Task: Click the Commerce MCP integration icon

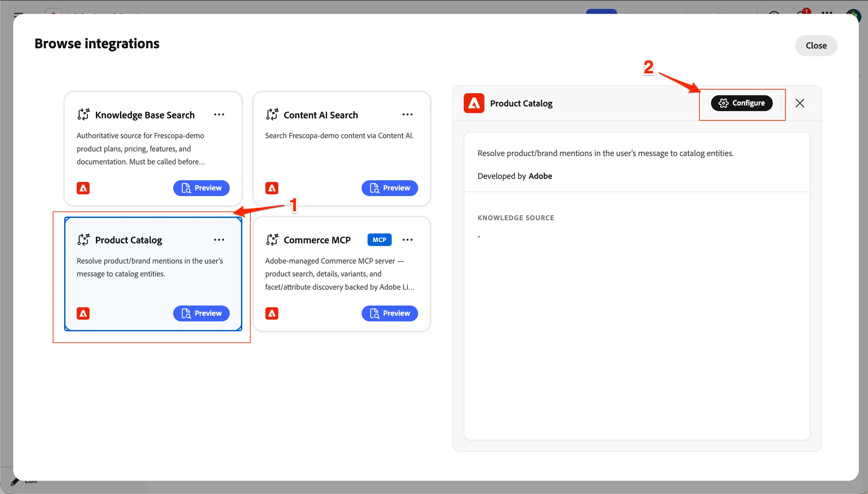Action: click(272, 240)
